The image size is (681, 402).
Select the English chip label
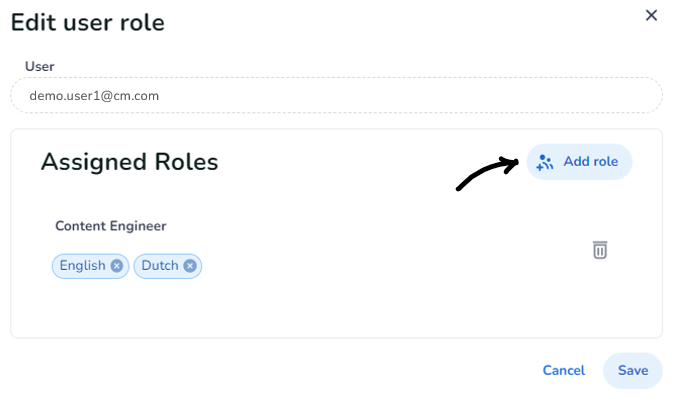point(82,266)
